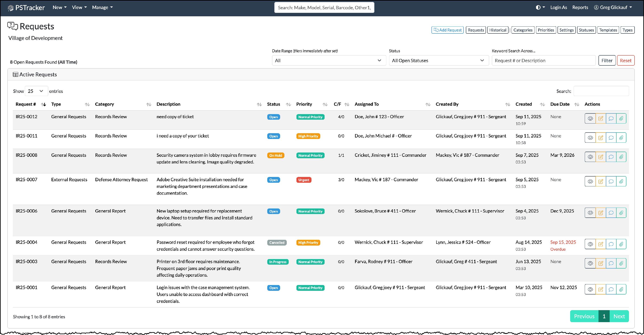Change the Show entries count dropdown
644x335 pixels.
point(36,91)
